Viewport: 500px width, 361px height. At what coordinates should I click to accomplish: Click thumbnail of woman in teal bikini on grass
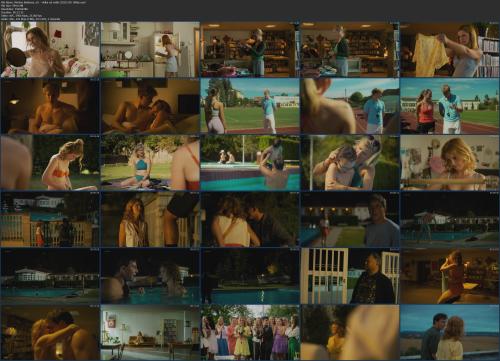[150, 163]
